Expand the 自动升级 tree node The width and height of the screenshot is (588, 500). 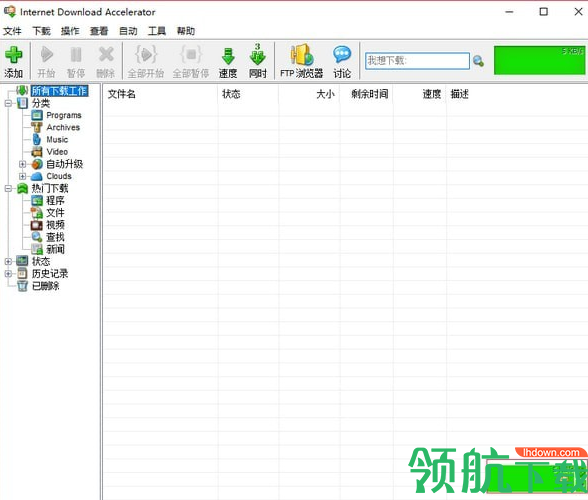click(22, 164)
